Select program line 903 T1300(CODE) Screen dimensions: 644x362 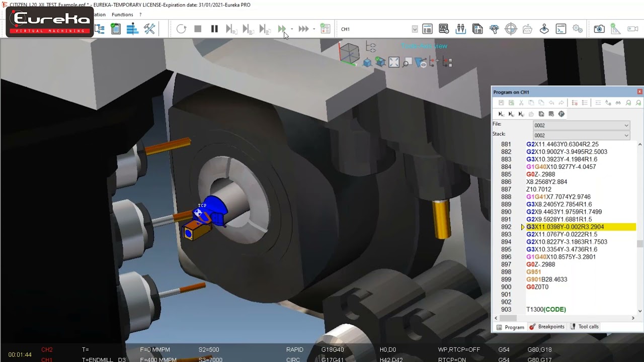tap(546, 310)
